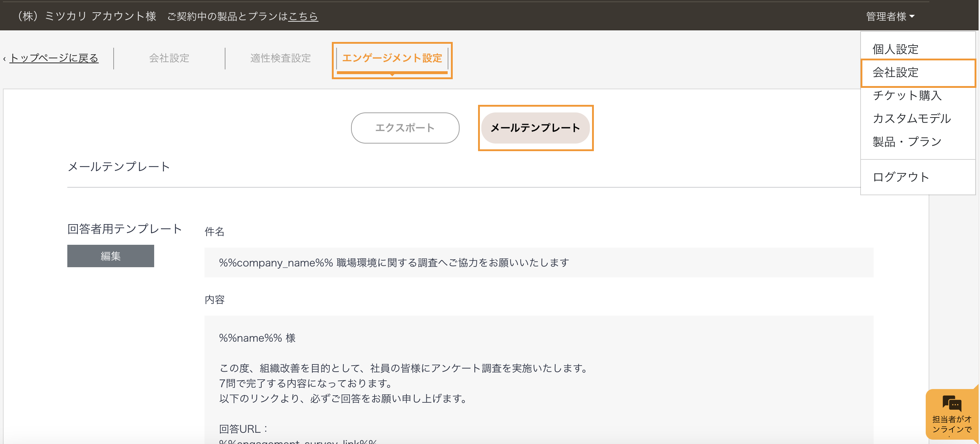980x444 pixels.
Task: Click the 担当者がオンライン chat widget label
Action: point(951,424)
